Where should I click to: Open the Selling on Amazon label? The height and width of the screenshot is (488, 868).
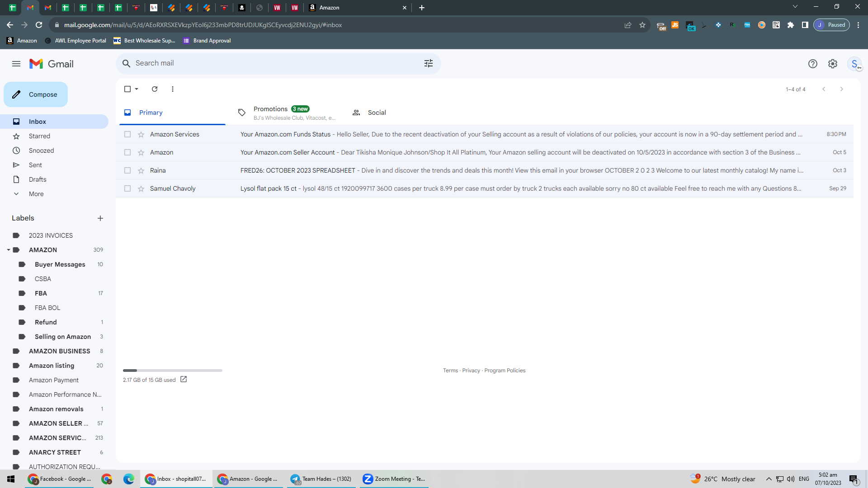coord(62,337)
